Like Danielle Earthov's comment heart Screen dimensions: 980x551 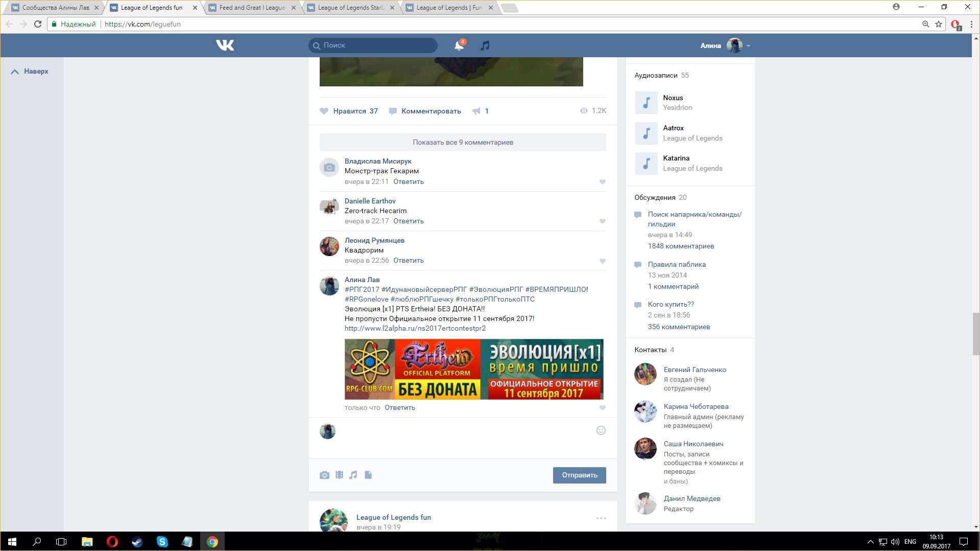pos(603,221)
